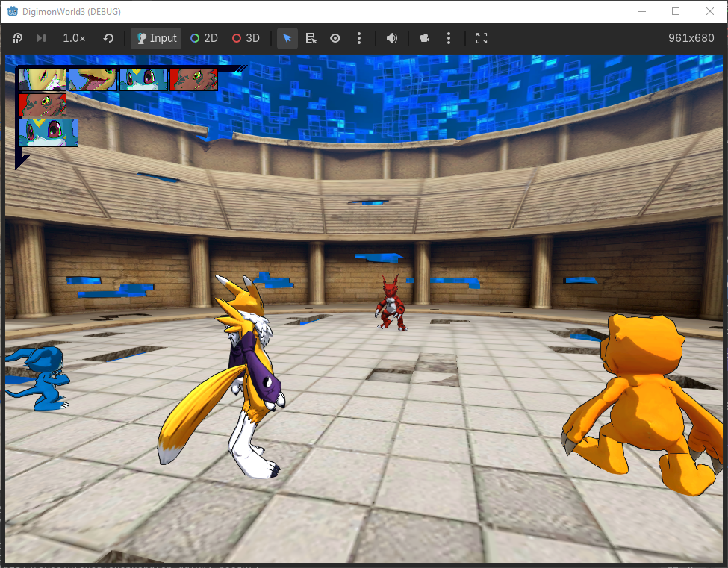
Task: Close the DigimonWorld3 debug window
Action: 710,12
